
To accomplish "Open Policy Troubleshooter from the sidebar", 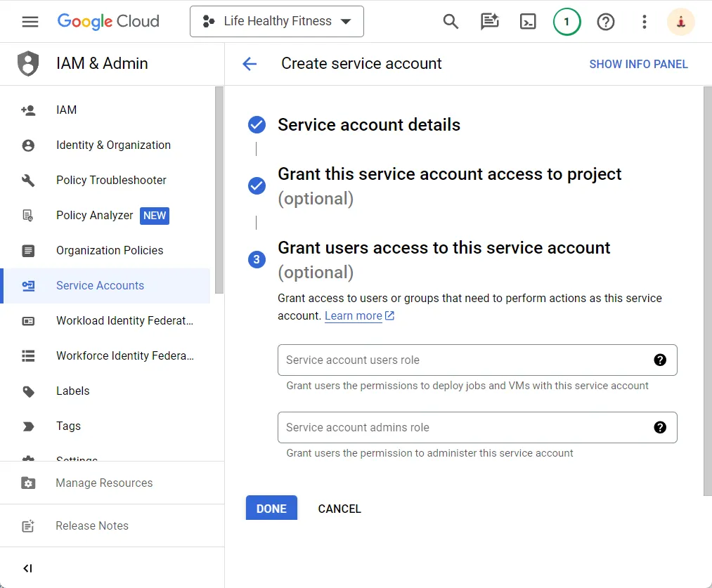I will point(112,180).
